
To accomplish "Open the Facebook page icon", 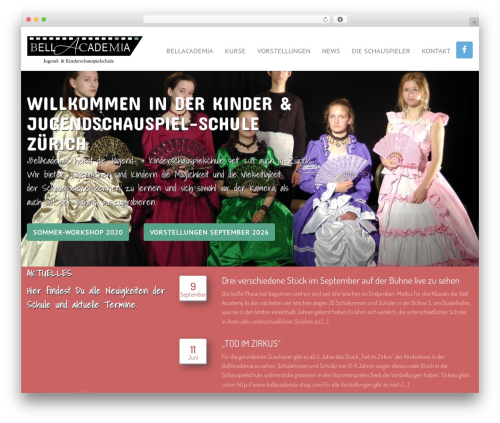I will click(464, 50).
